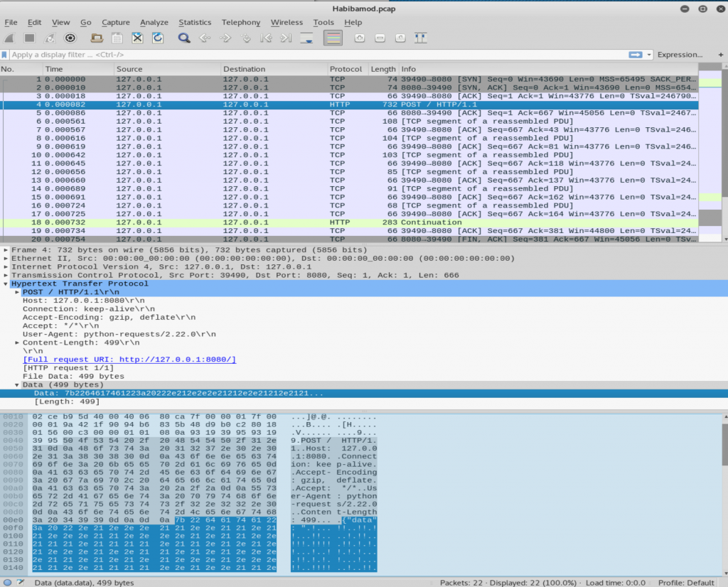Image resolution: width=728 pixels, height=587 pixels.
Task: Open display filter history dropdown arrow
Action: click(649, 55)
